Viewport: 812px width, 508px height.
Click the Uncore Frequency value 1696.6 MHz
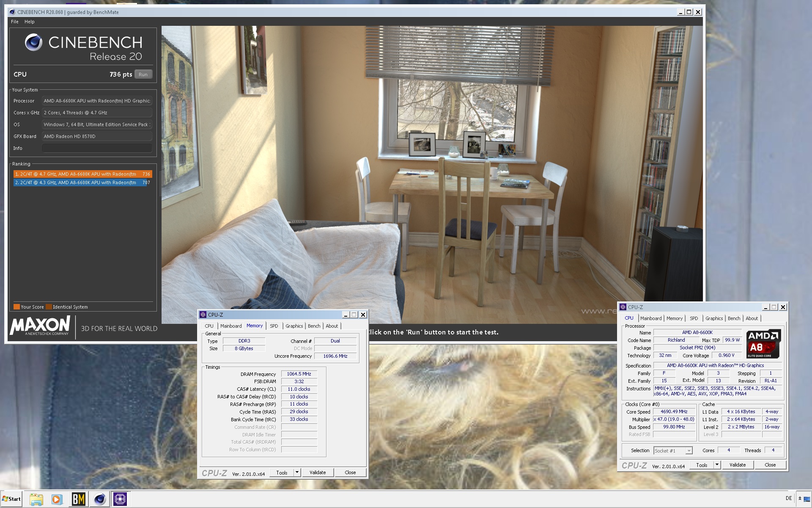point(335,356)
